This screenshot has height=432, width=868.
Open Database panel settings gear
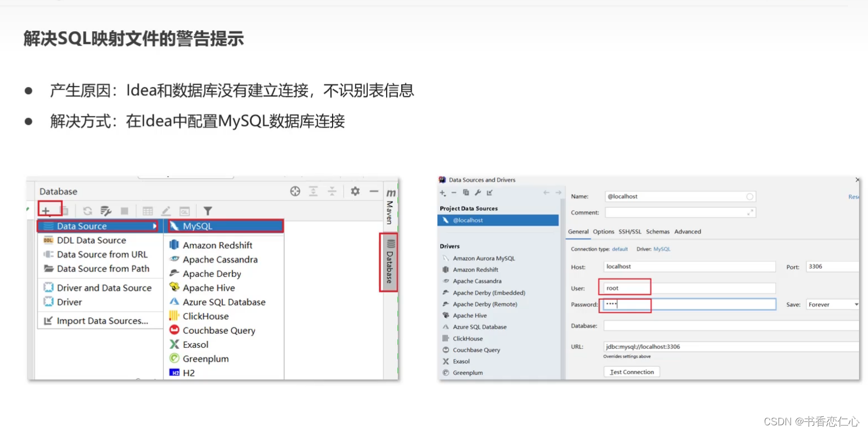[x=355, y=191]
